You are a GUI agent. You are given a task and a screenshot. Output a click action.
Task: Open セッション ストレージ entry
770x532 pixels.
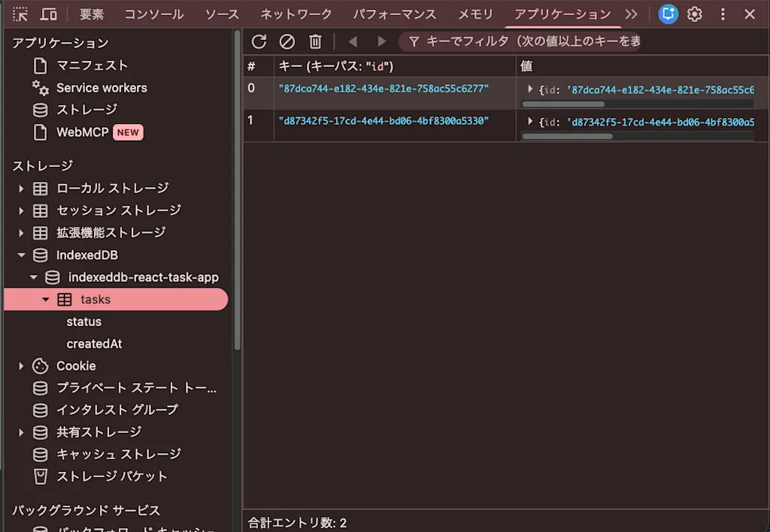point(119,210)
